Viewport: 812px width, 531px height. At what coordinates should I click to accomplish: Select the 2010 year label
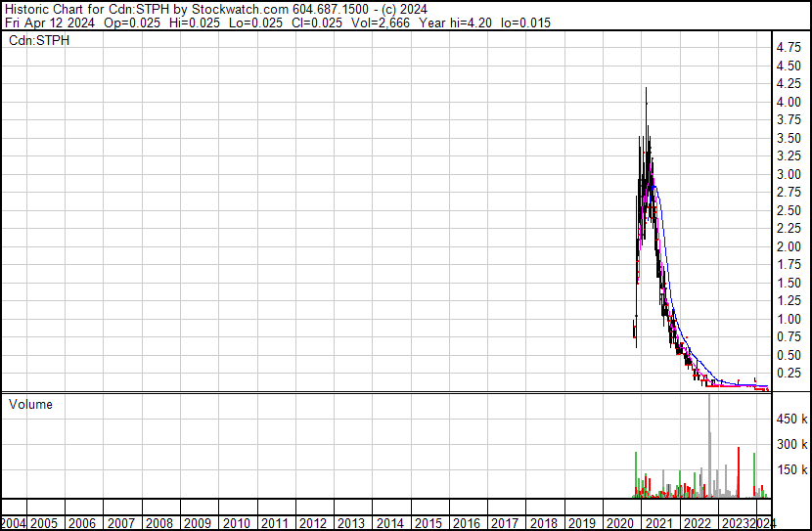[x=236, y=523]
